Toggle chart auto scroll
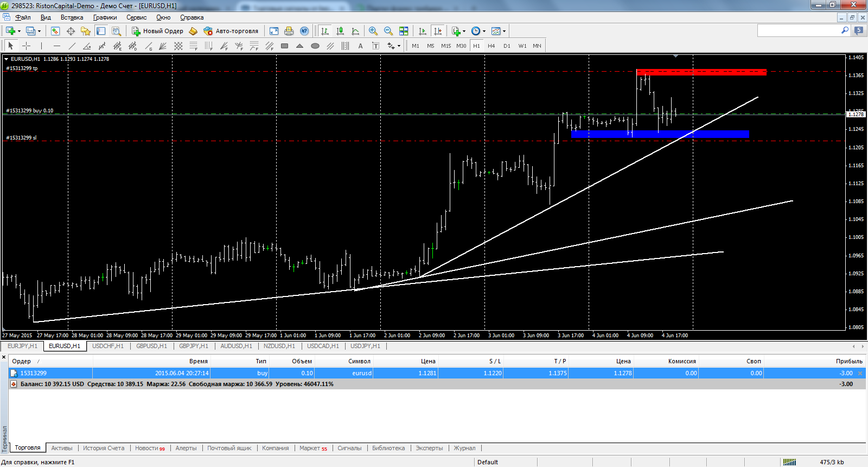This screenshot has width=868, height=467. click(423, 31)
